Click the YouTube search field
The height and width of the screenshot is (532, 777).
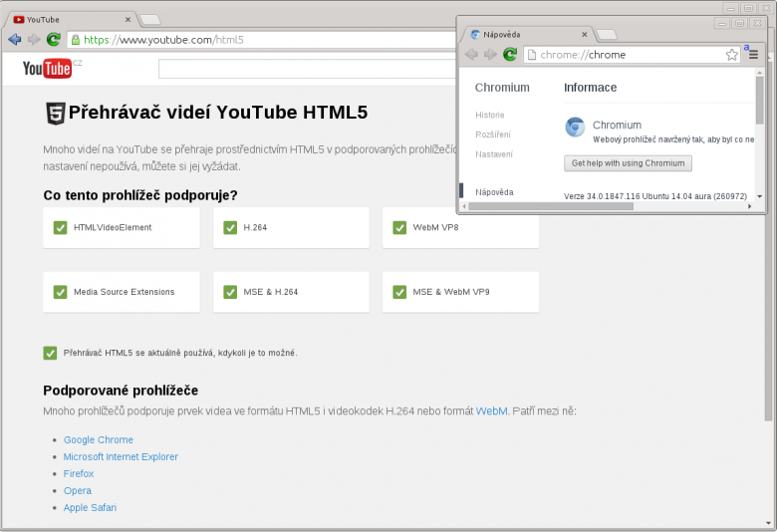coord(307,69)
